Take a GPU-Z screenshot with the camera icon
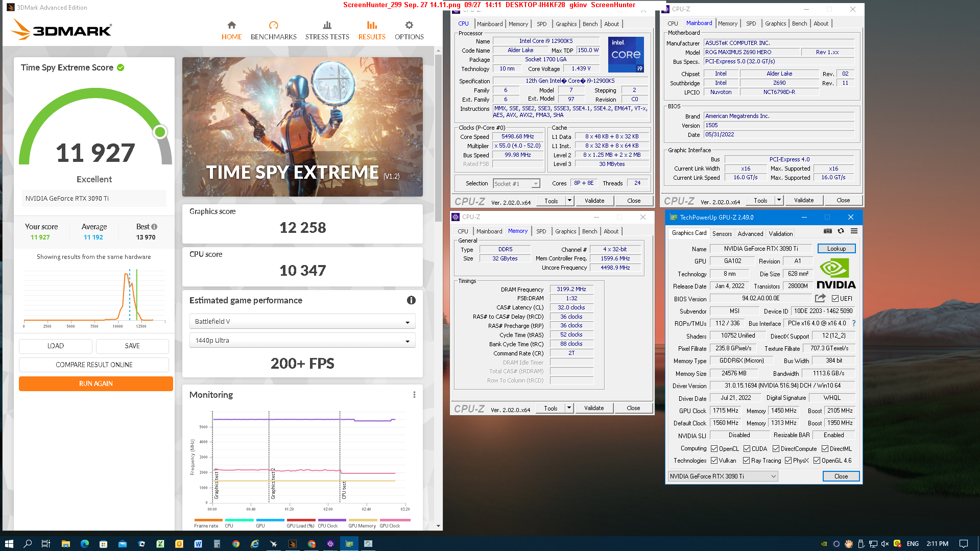980x551 pixels. click(828, 231)
